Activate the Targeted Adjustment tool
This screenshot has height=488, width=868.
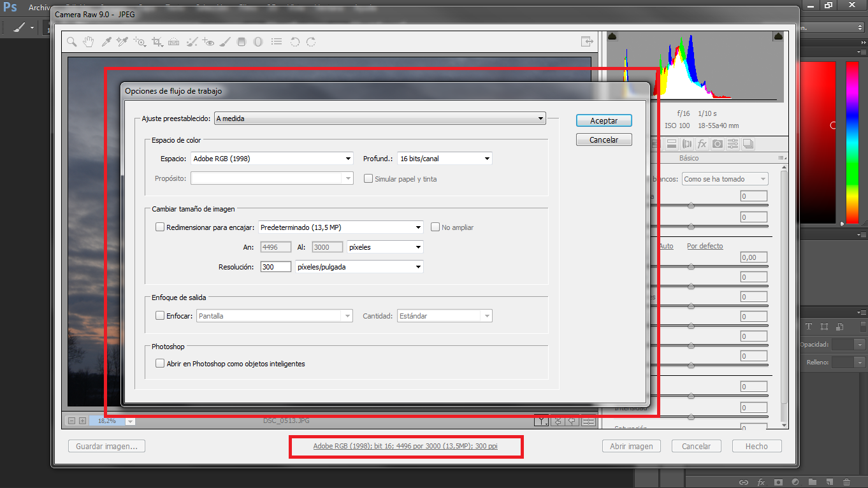tap(140, 42)
